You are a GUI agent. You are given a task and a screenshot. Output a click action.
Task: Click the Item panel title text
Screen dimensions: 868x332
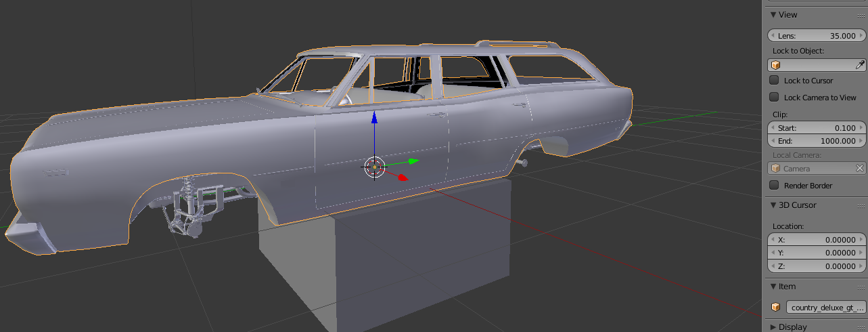coord(787,287)
